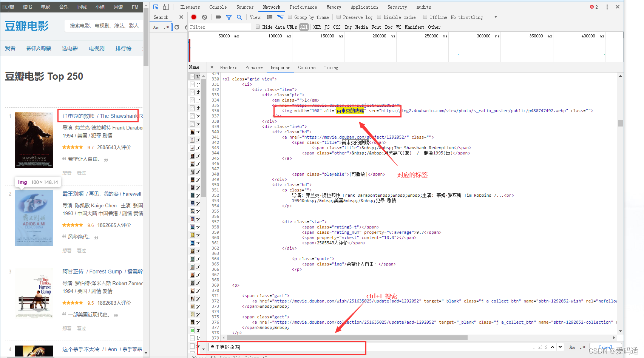Focus the network Filter text field
644x358 pixels.
pos(219,27)
